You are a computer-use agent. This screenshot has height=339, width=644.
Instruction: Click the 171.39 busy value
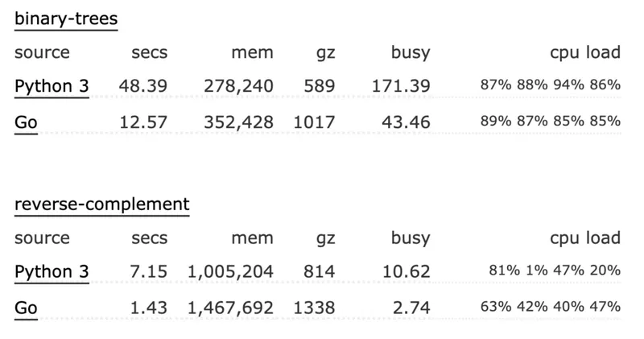click(402, 85)
